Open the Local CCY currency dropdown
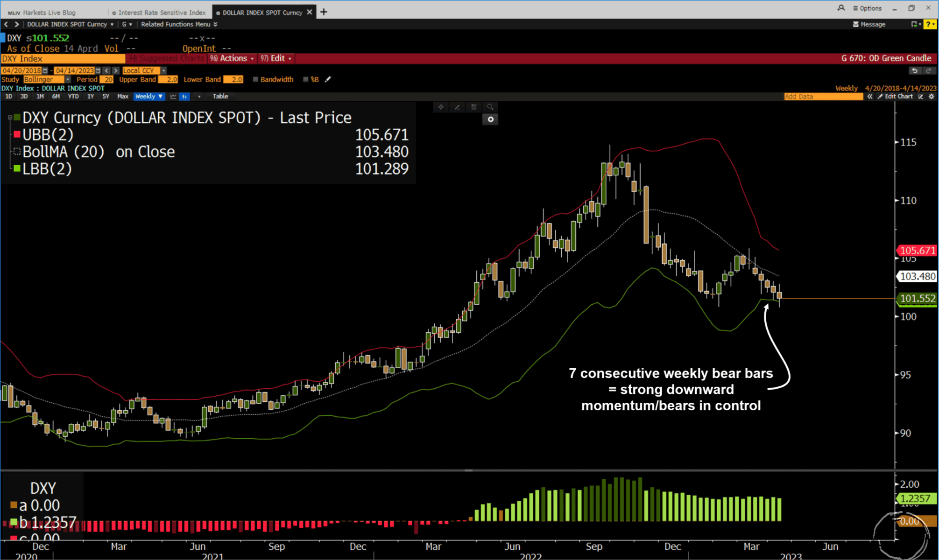939x560 pixels. pyautogui.click(x=163, y=70)
